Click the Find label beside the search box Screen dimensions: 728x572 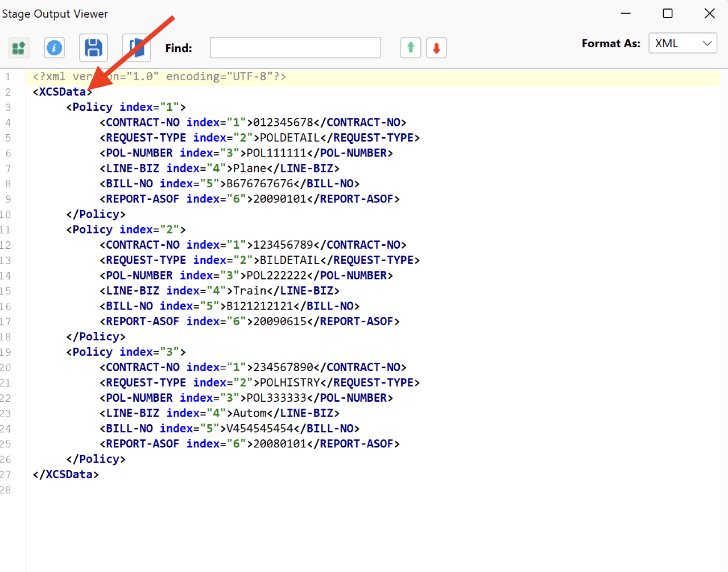click(x=179, y=48)
